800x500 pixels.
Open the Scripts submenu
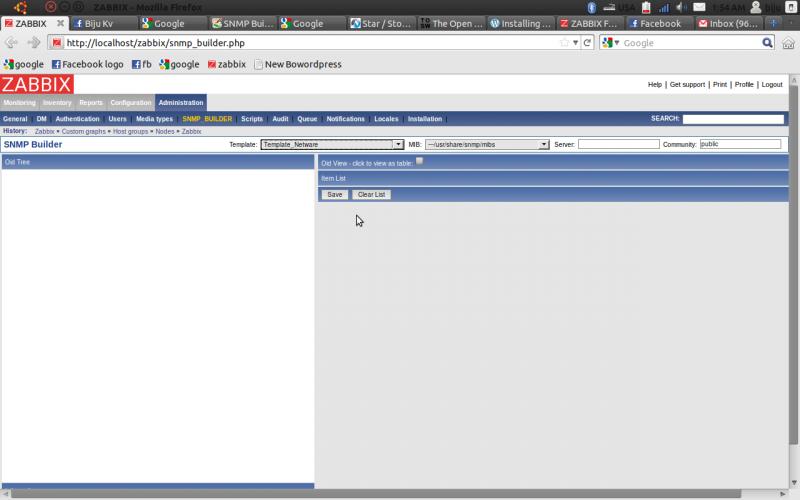coord(252,119)
